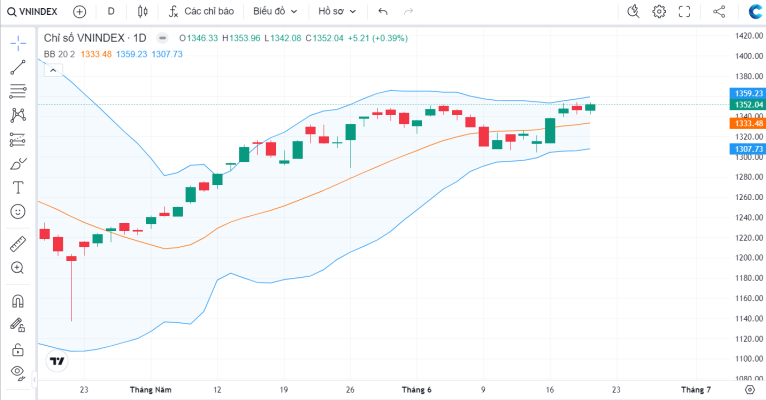
Task: Click the BB 20 2 indicator label
Action: [x=59, y=54]
